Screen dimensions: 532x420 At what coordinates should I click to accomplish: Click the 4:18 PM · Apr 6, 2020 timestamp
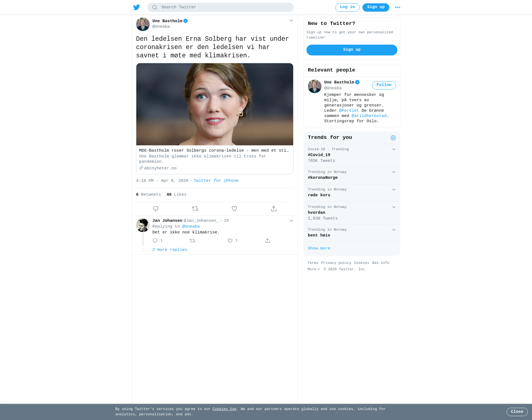(x=162, y=181)
